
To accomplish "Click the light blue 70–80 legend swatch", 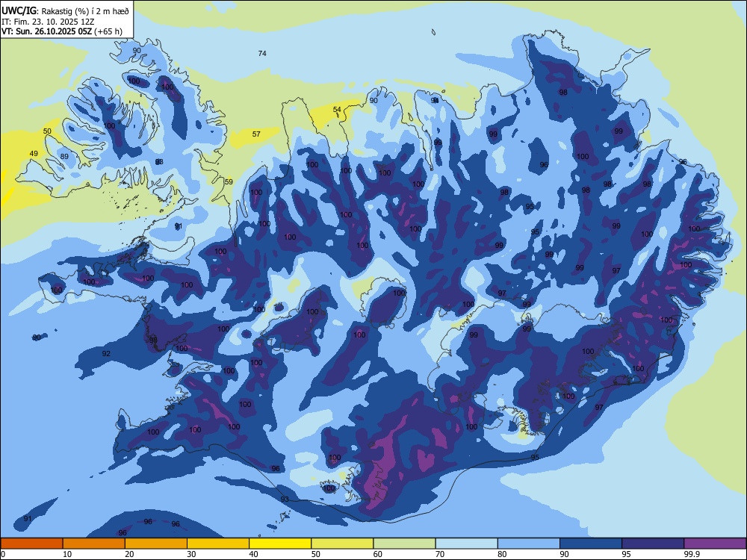I will (466, 544).
